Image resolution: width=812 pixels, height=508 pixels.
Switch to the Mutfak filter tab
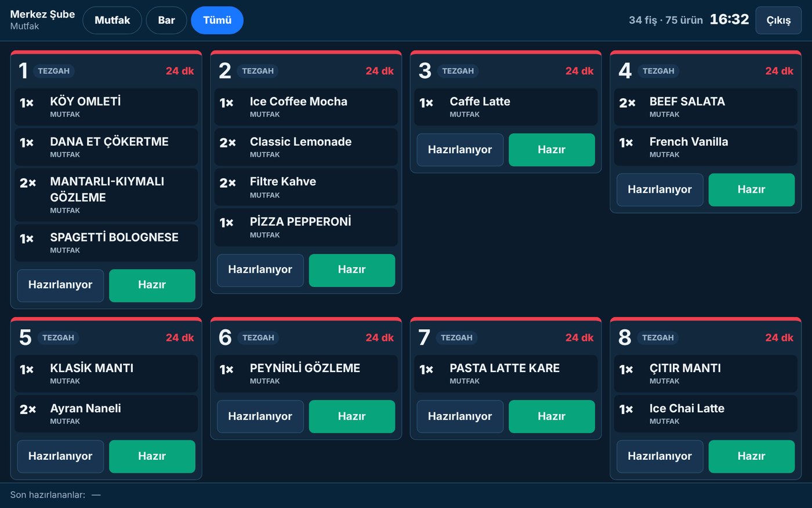pyautogui.click(x=112, y=20)
